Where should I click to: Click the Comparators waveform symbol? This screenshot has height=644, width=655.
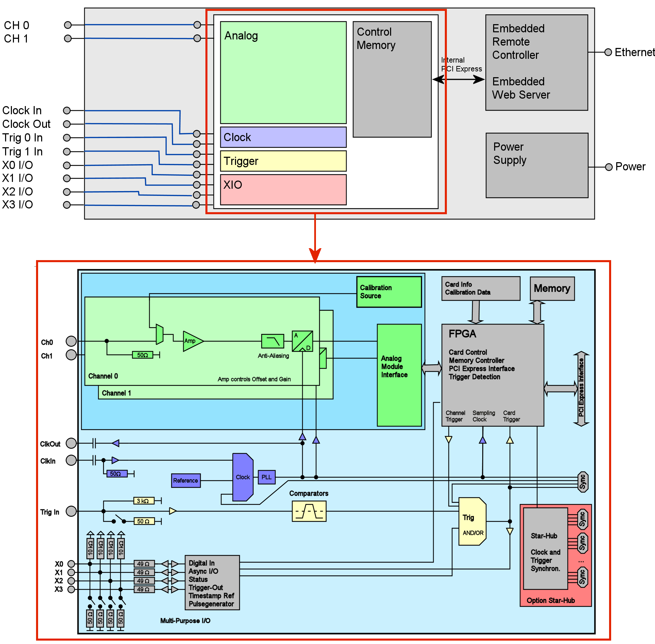(309, 511)
